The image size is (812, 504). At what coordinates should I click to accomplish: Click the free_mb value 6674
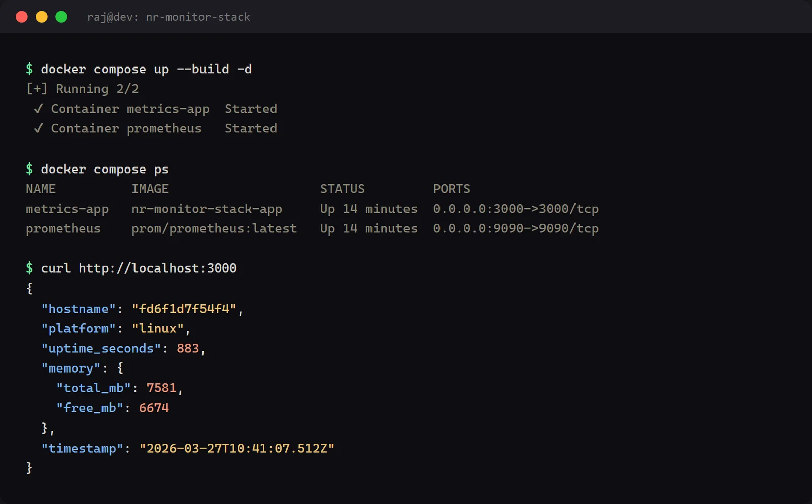[x=154, y=408]
